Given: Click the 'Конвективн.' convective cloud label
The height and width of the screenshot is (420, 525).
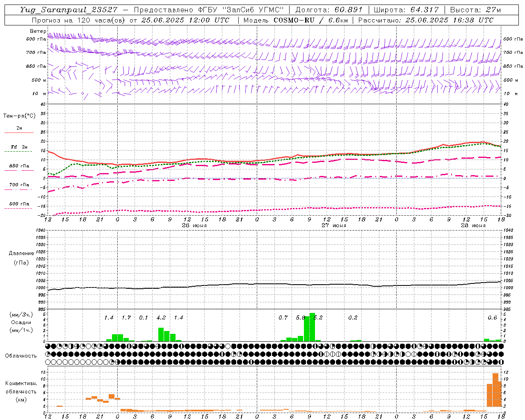Looking at the screenshot, I should pos(21,383).
